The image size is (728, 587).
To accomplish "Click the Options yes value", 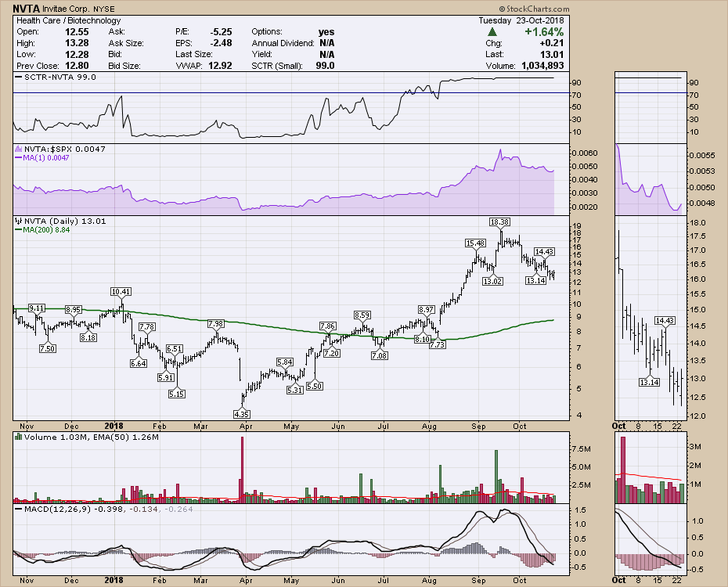I will [x=326, y=31].
